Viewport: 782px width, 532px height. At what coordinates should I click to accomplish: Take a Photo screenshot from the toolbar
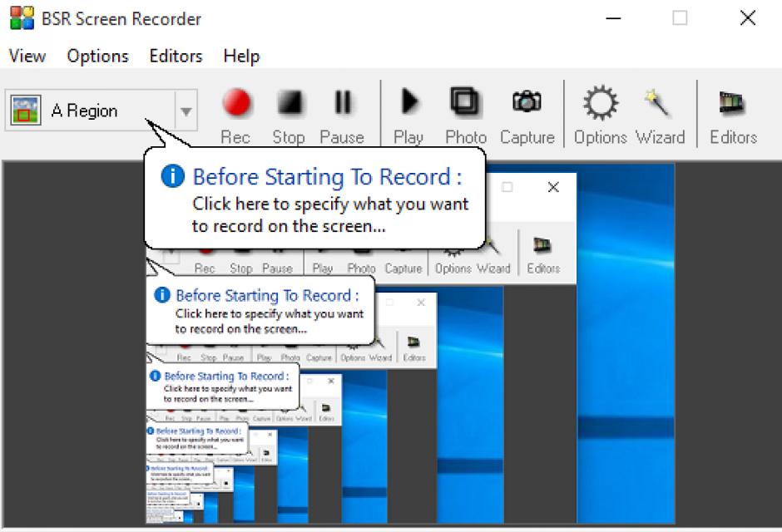465,116
